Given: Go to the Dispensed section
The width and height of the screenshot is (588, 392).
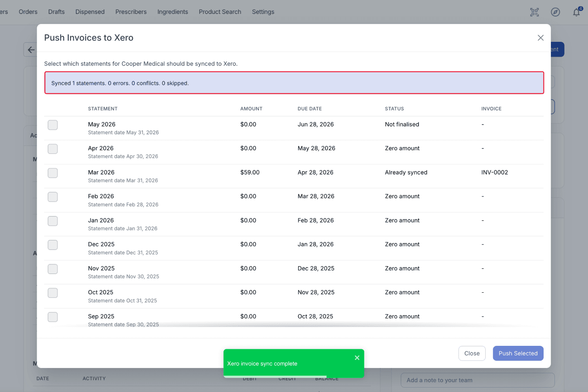Looking at the screenshot, I should [x=90, y=12].
